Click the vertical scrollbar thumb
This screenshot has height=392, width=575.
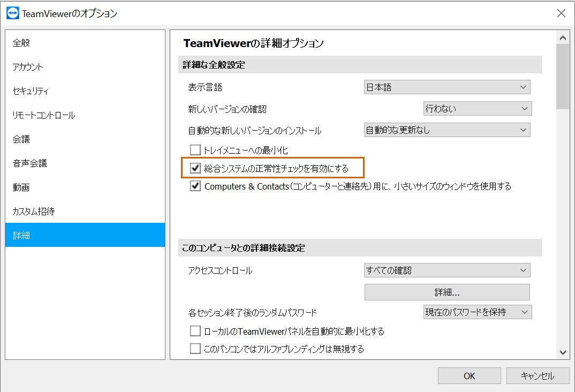click(x=563, y=77)
